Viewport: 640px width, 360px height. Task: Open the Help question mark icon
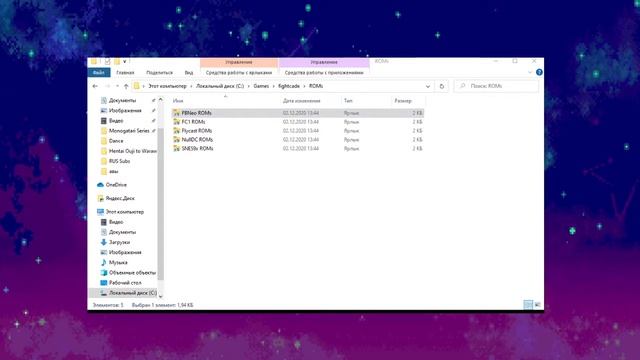[x=539, y=72]
